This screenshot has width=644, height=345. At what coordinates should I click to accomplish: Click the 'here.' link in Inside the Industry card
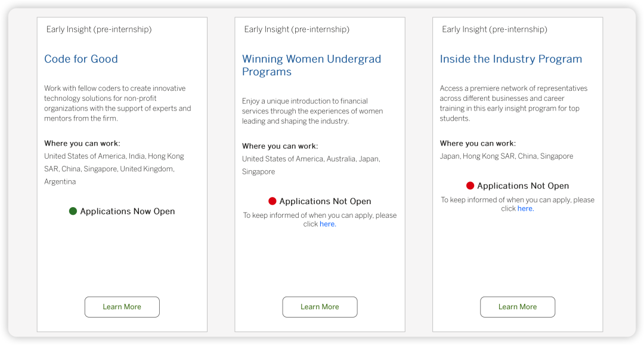[x=526, y=208]
